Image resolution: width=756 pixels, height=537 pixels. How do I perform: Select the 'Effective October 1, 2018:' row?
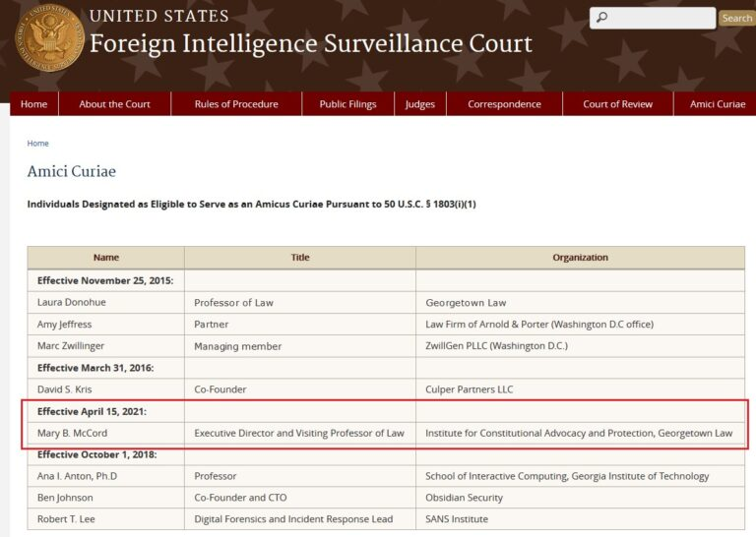(x=386, y=454)
